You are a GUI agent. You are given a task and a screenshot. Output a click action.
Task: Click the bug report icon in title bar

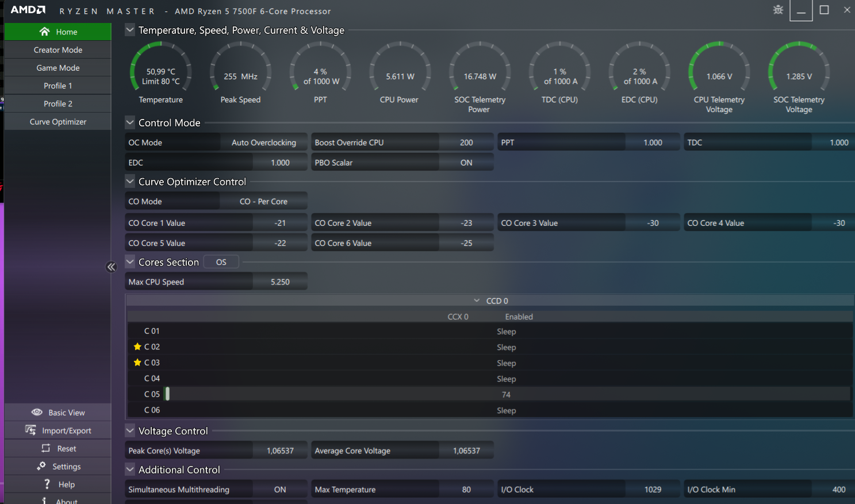point(778,10)
